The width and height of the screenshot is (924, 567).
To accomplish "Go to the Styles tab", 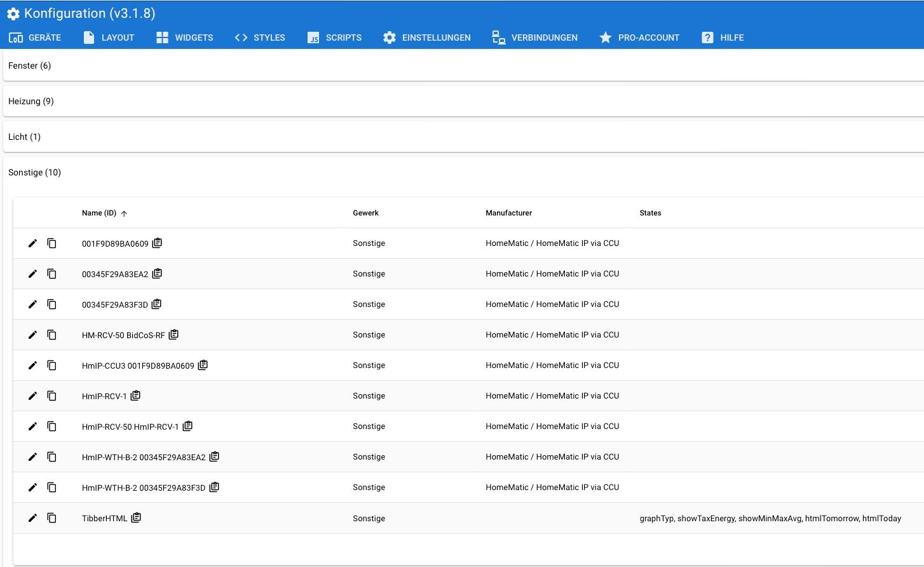I will coord(260,38).
